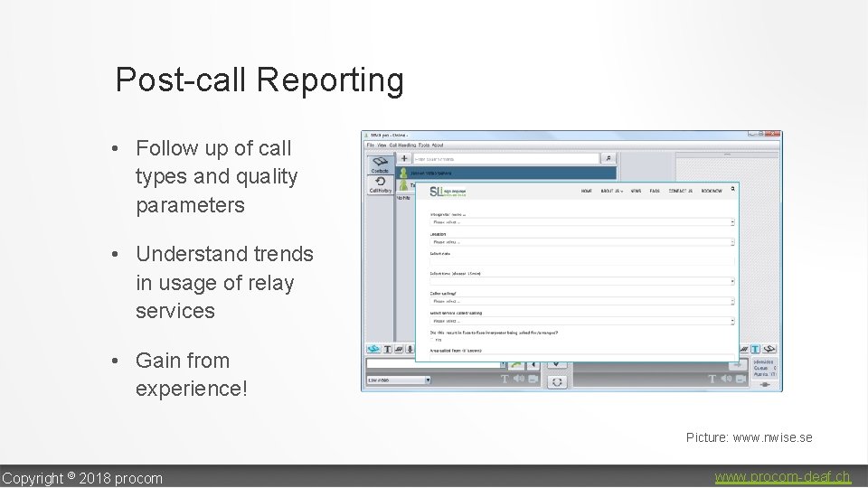Click the left-pointing triangle button
Image resolution: width=868 pixels, height=488 pixels.
tap(533, 365)
